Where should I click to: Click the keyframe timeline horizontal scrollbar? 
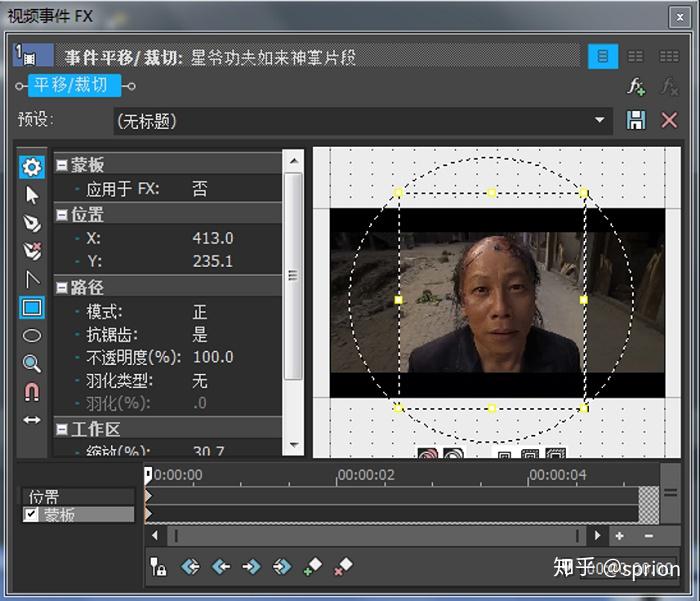(x=376, y=536)
